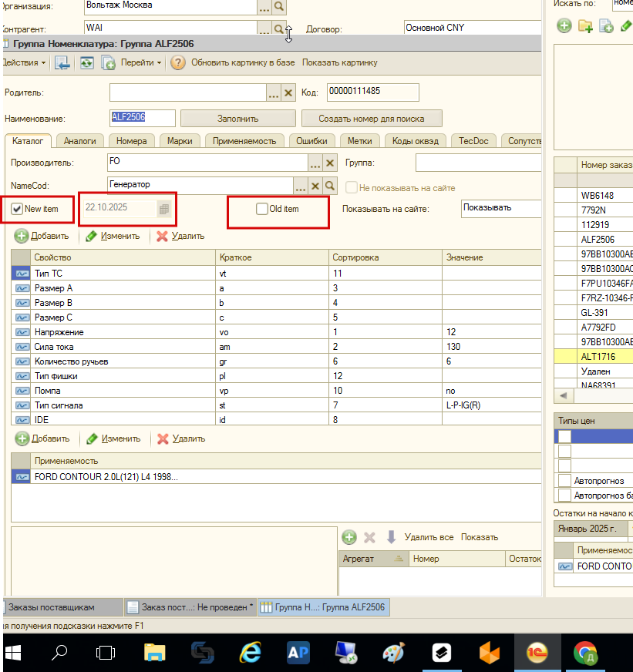Open Показывать на сайте combo box

[x=501, y=209]
